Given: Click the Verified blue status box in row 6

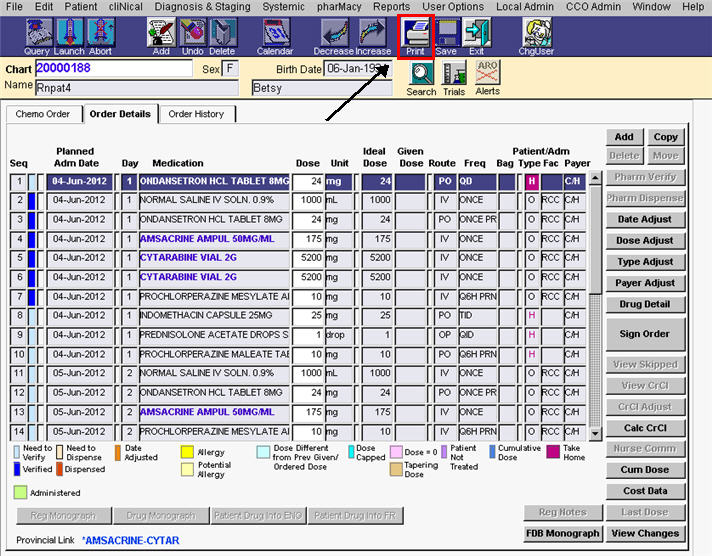Looking at the screenshot, I should [x=31, y=277].
